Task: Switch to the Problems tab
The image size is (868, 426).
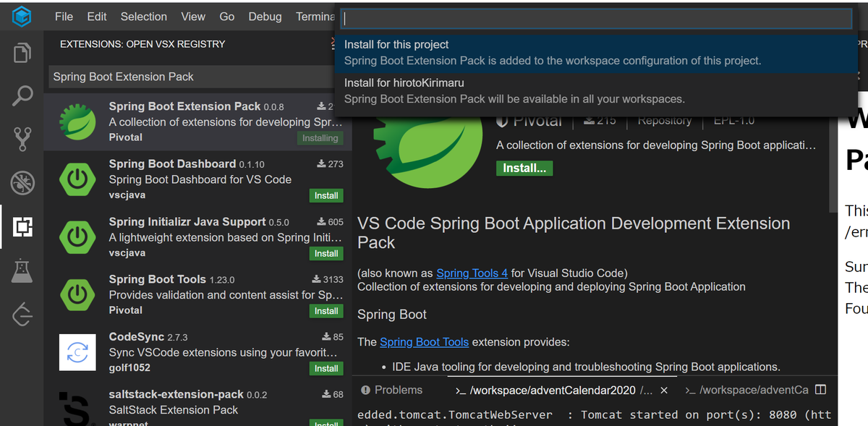Action: click(398, 389)
